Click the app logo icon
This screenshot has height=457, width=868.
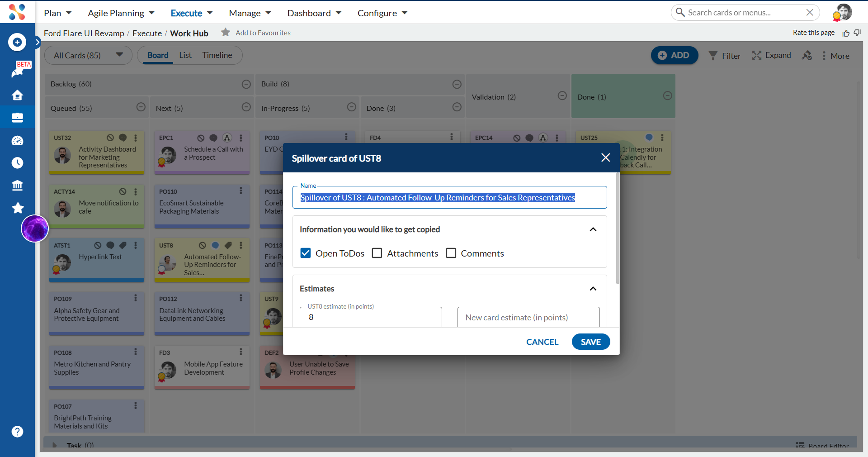[x=17, y=12]
